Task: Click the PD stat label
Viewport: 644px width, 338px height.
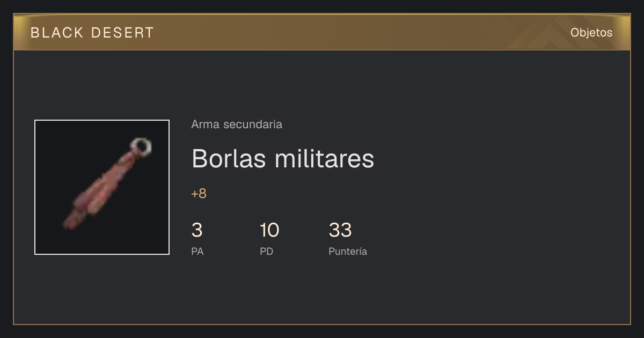Action: point(267,251)
